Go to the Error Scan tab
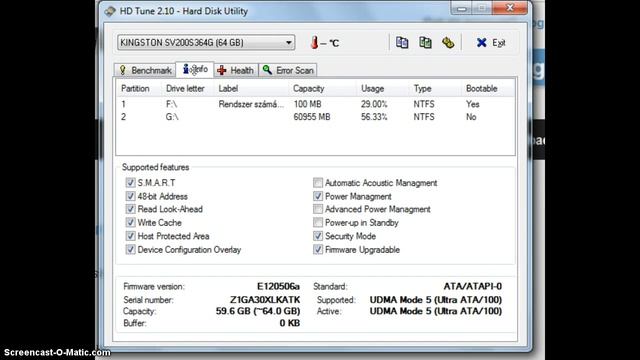Viewport: 640px width, 360px height. click(288, 70)
